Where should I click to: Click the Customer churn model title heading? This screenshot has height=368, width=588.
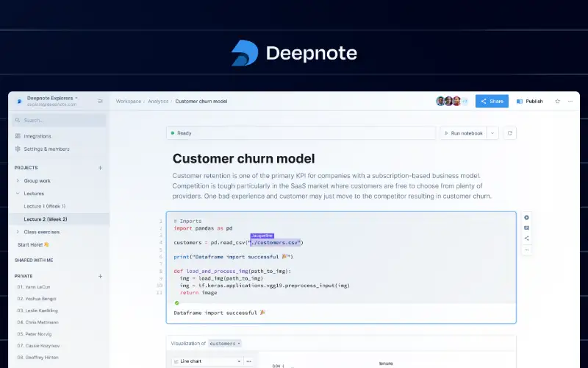[x=243, y=158]
